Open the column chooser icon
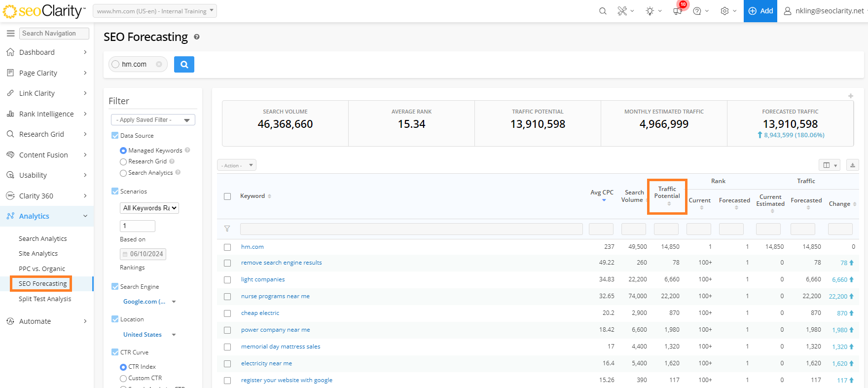The width and height of the screenshot is (868, 388). click(829, 165)
